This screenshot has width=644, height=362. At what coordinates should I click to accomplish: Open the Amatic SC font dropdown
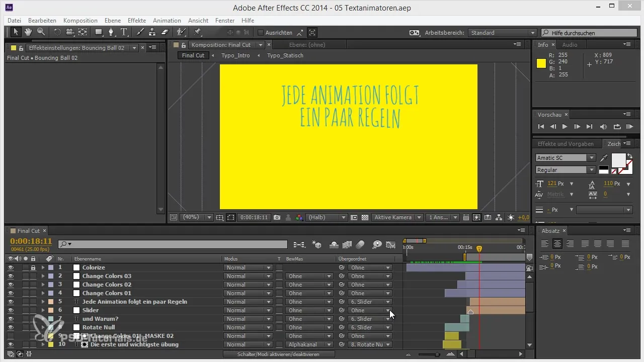(566, 158)
